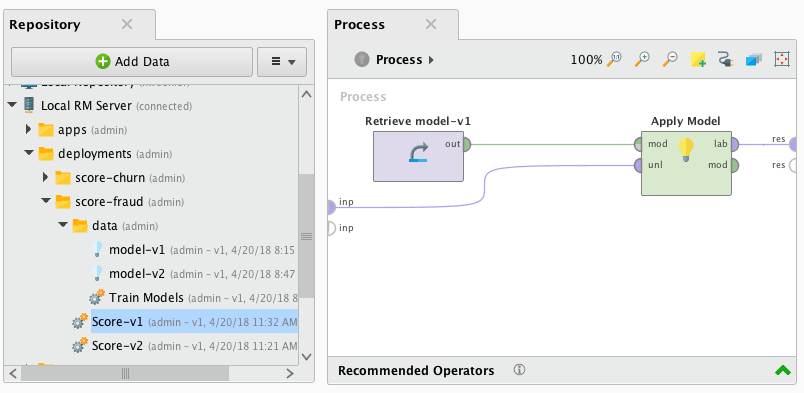This screenshot has height=393, width=804.
Task: Click the lightbulb on Apply Model operator
Action: [x=686, y=150]
